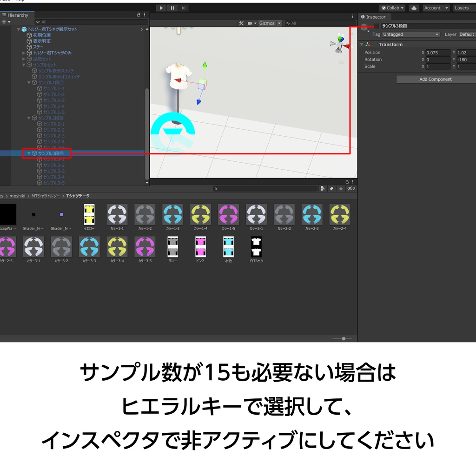Focus the Project panel search field

tap(265, 189)
